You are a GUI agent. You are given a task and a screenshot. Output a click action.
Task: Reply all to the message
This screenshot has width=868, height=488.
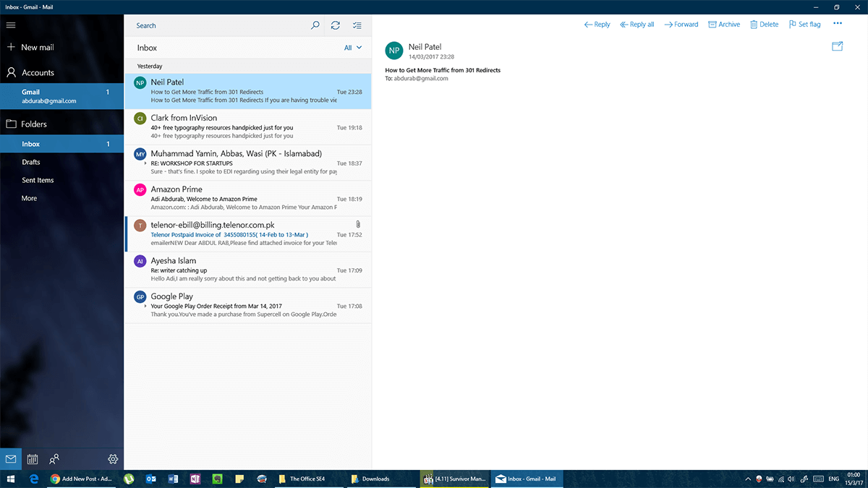point(637,25)
